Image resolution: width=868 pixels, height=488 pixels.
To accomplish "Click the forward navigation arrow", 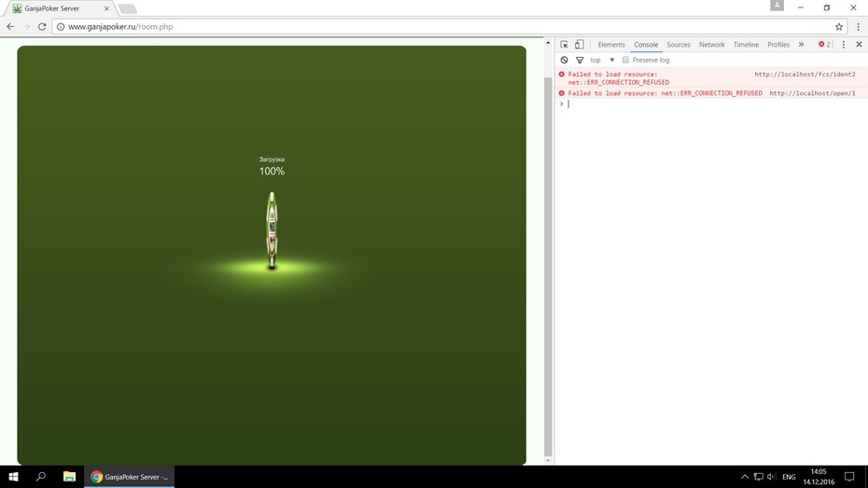I will point(26,26).
